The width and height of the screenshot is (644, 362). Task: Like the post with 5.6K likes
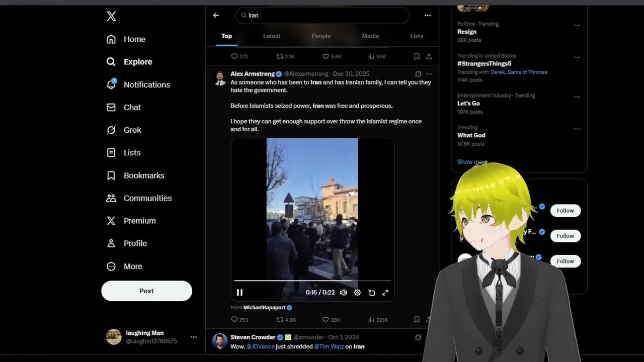332,57
